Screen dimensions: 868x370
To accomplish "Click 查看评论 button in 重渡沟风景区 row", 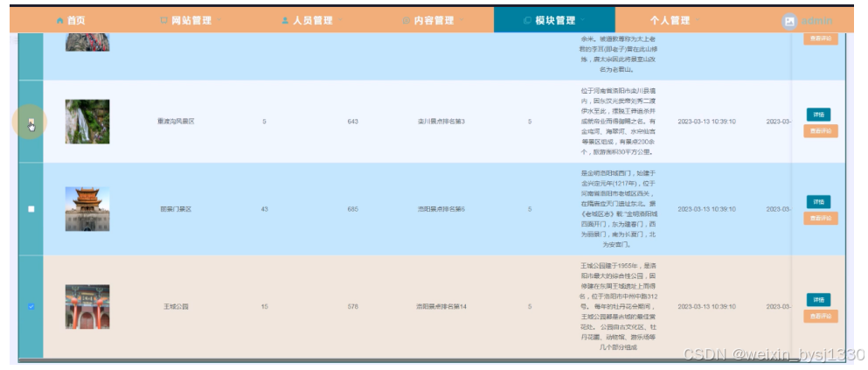I will point(821,131).
